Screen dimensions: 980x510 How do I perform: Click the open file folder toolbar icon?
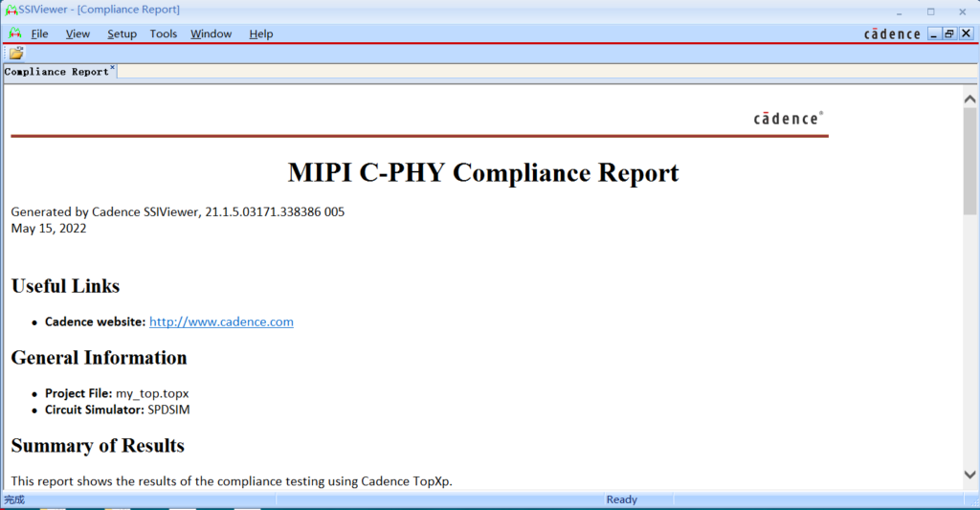click(16, 53)
